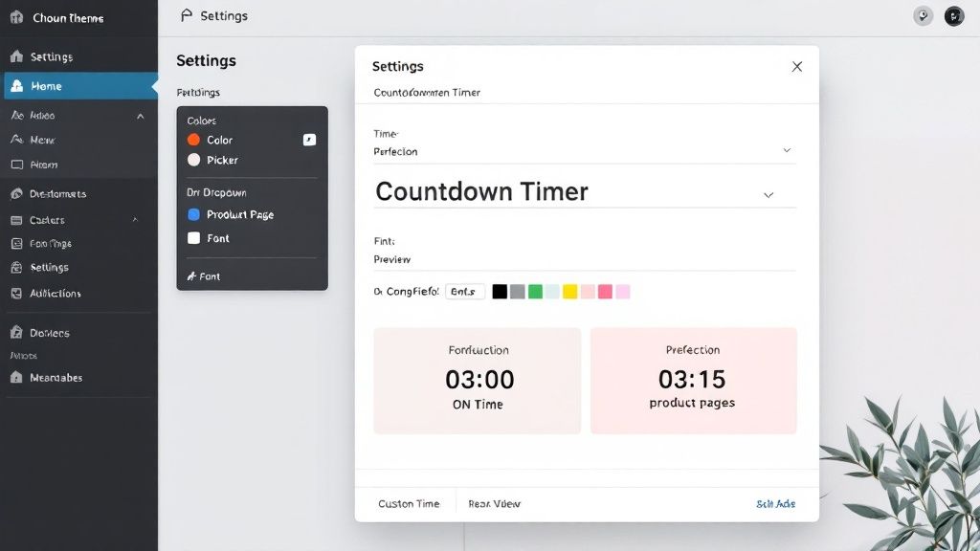The width and height of the screenshot is (980, 551).
Task: Click the Meardabes sidebar icon
Action: (16, 377)
